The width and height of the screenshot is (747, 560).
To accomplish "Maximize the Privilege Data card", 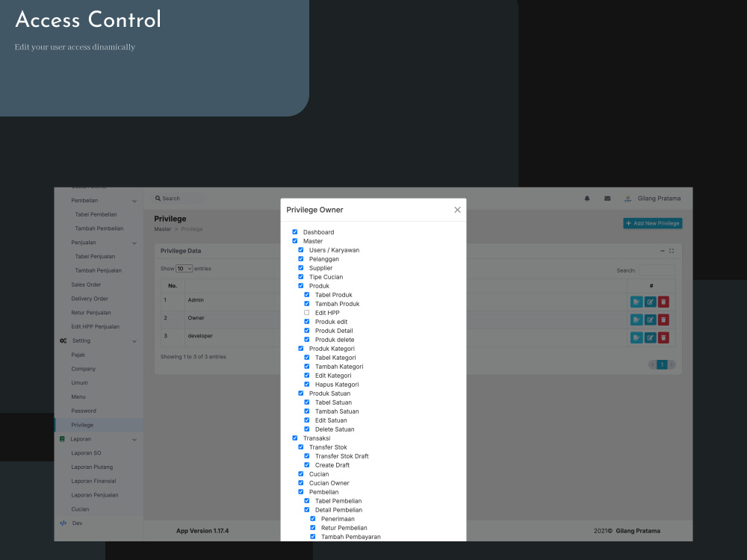I will (672, 251).
